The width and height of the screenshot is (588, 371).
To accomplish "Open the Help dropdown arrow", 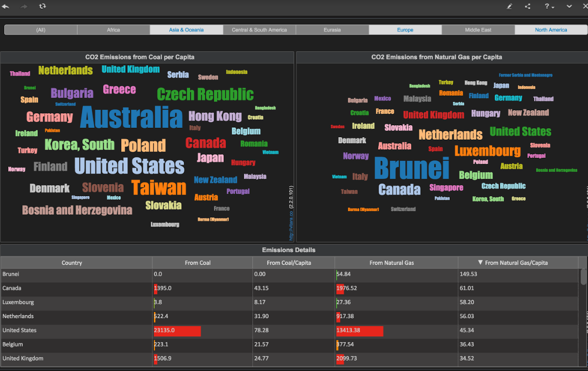I will pyautogui.click(x=553, y=7).
